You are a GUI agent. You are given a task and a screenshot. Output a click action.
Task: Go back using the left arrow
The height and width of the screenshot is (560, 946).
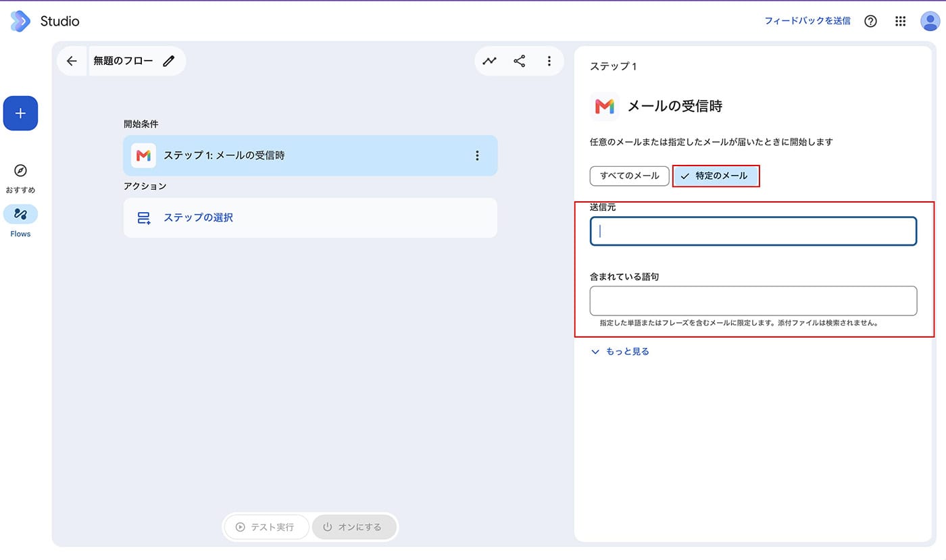point(72,61)
